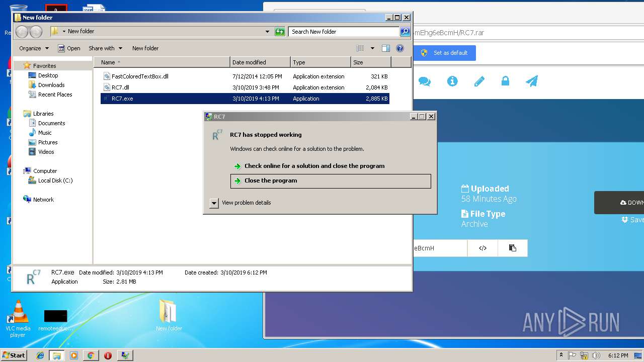The image size is (644, 362).
Task: Click the pencil edit icon on webpage
Action: tap(479, 81)
